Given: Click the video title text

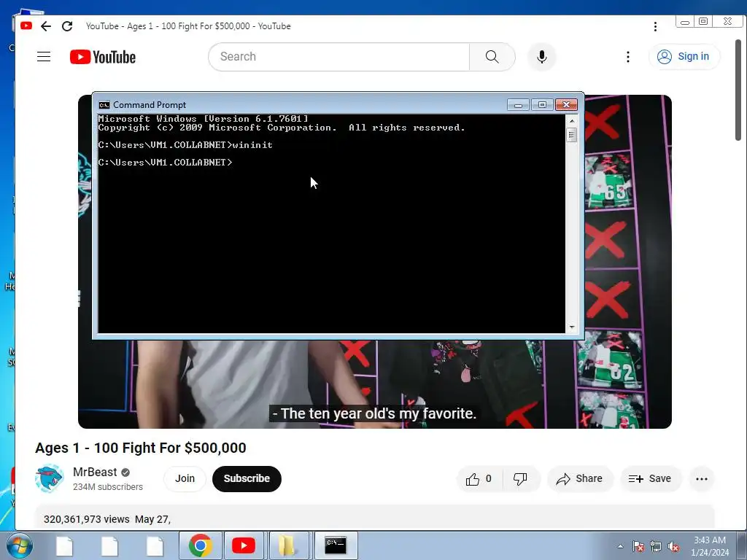Looking at the screenshot, I should 141,448.
